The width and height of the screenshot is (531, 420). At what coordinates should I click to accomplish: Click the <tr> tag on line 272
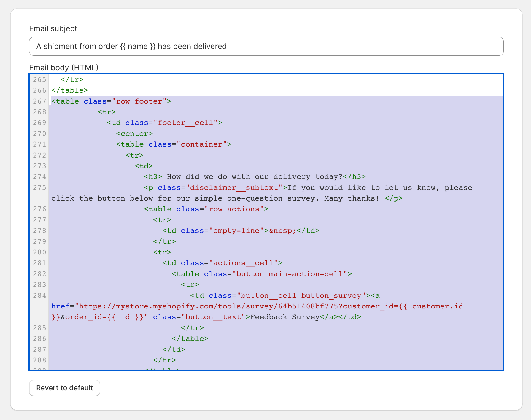pos(134,155)
